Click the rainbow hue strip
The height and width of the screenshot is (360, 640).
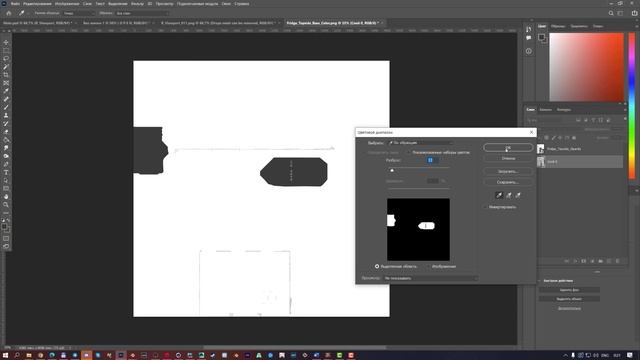click(631, 106)
